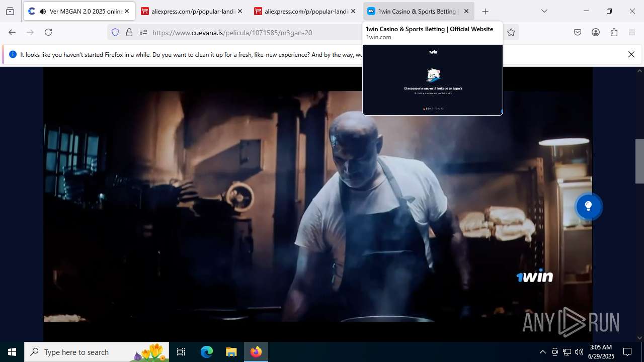Image resolution: width=644 pixels, height=362 pixels.
Task: Go back to previous page
Action: 12,32
